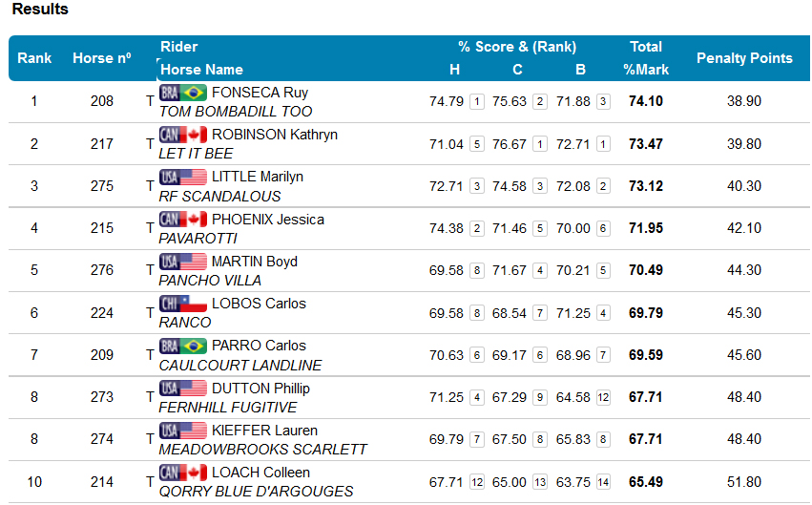Click rank badge 1 next to 74.79
Viewport: 812px width, 505px height.
(476, 101)
